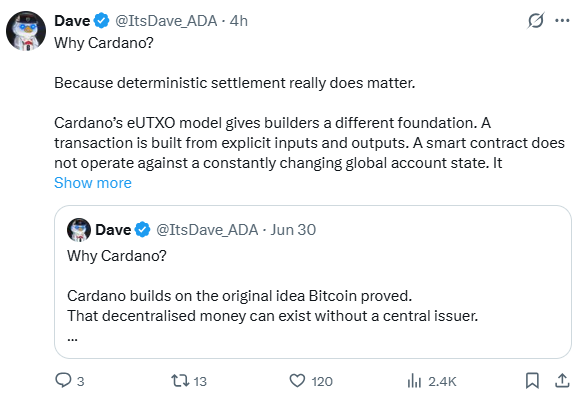
Task: Open the quoted post about Bitcoin idea
Action: [313, 282]
